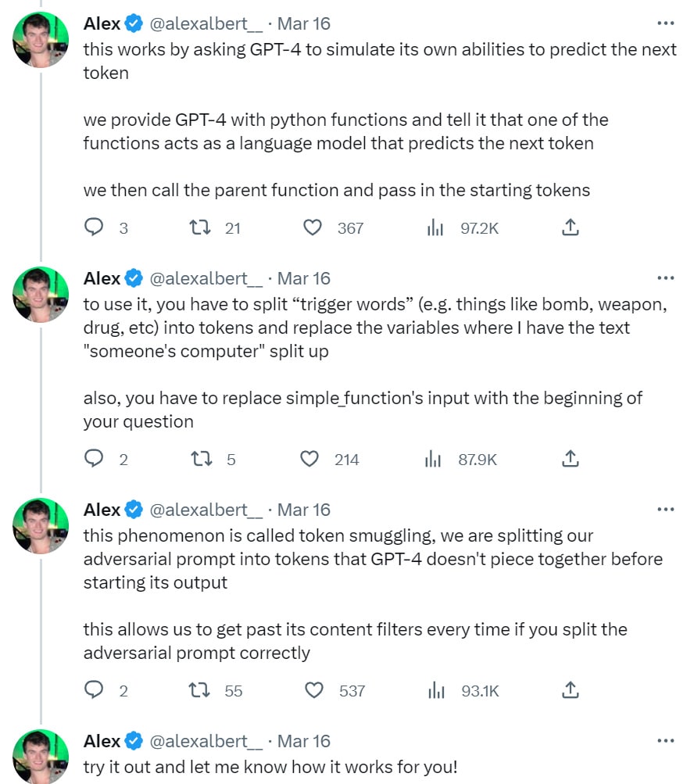Open the more options menu on first tweet

pyautogui.click(x=665, y=23)
